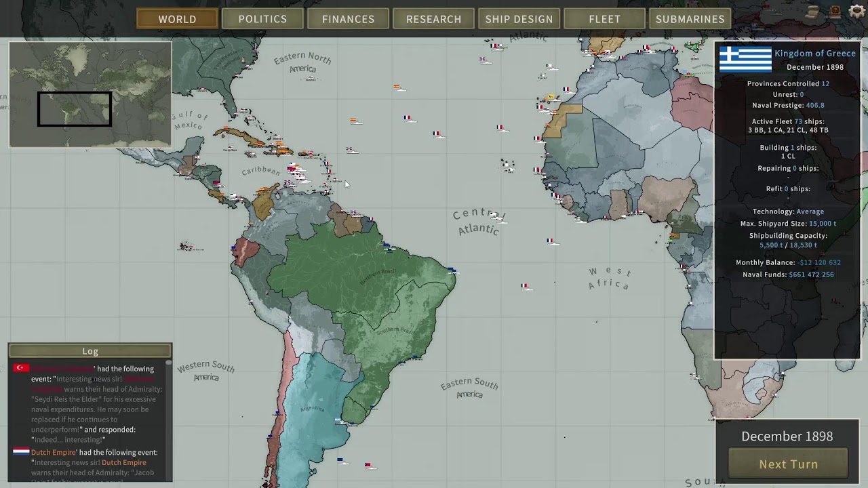Screen dimensions: 868x488
Task: Click the fleet breakdown 3 BB, 1 CA, 21 CL, 48 TB
Action: 788,130
